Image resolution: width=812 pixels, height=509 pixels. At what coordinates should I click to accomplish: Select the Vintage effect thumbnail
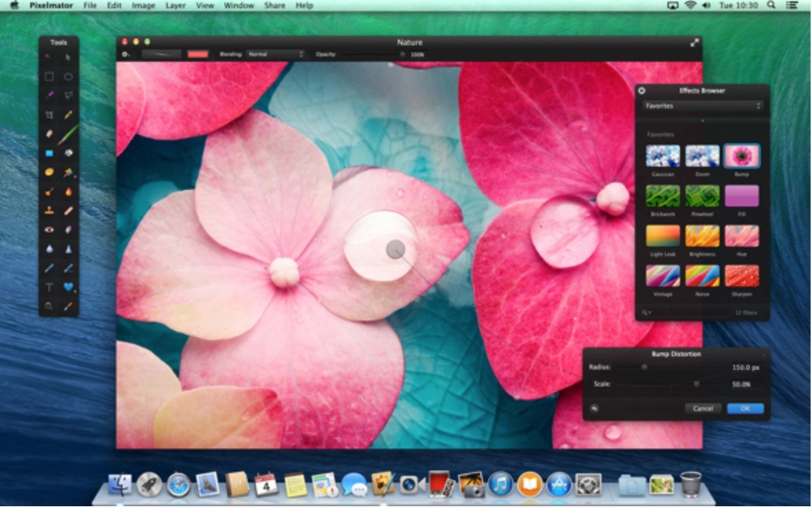pos(663,276)
